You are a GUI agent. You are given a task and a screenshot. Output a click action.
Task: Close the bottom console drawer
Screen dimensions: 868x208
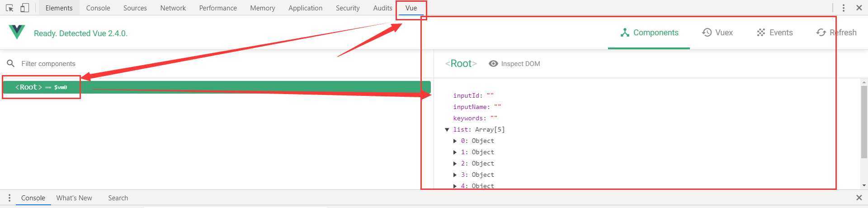click(x=859, y=198)
